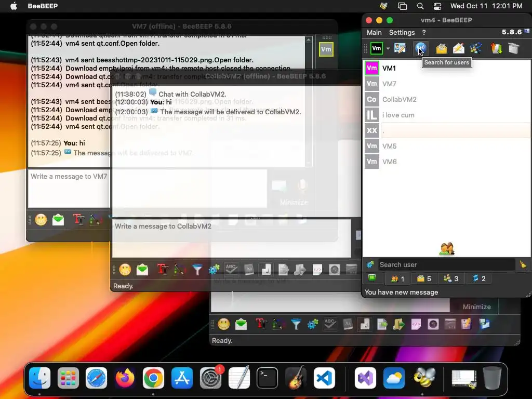532x399 pixels.
Task: Open the file transfer arrows icon in vm4 toolbar
Action: (496, 48)
